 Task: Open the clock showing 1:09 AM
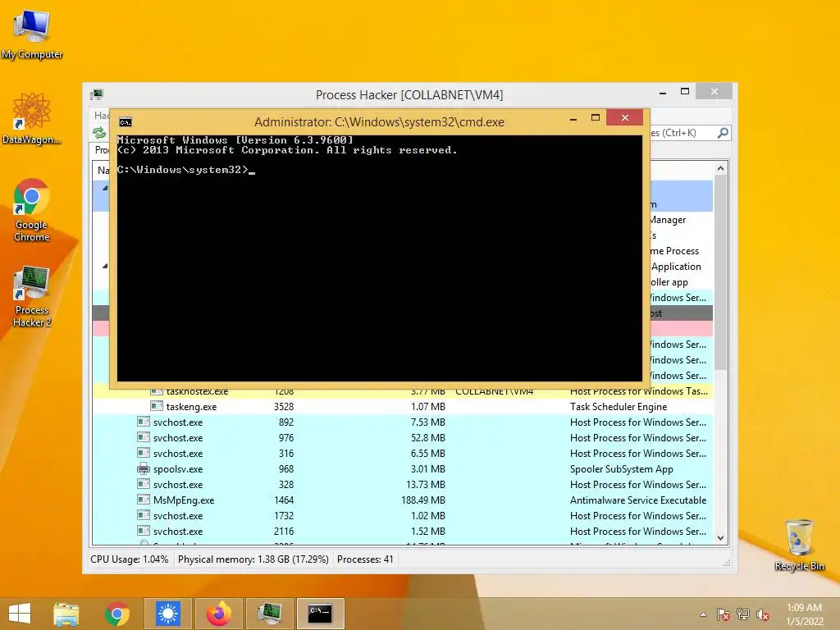(804, 614)
